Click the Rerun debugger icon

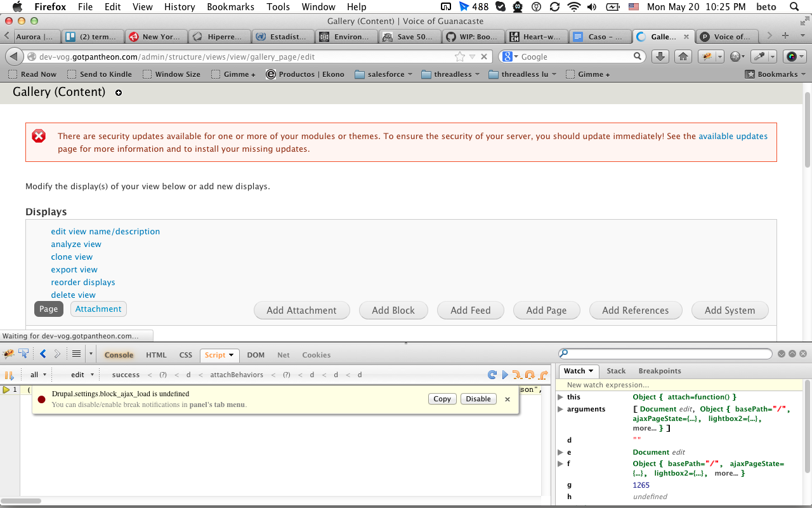pos(492,375)
